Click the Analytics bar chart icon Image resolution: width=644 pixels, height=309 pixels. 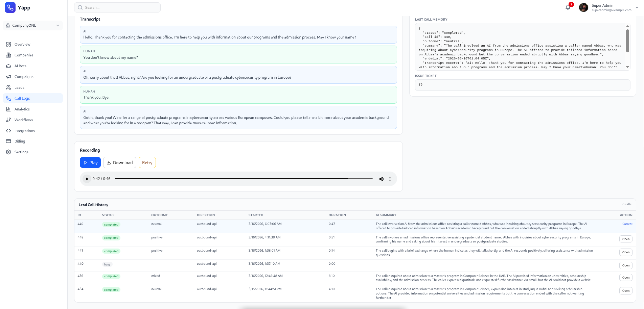(8, 109)
